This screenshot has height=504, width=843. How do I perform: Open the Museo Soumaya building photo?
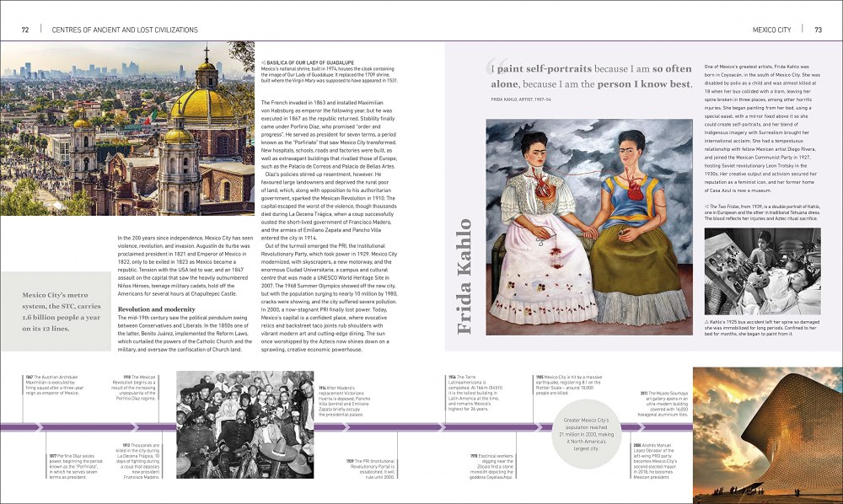pos(768,435)
